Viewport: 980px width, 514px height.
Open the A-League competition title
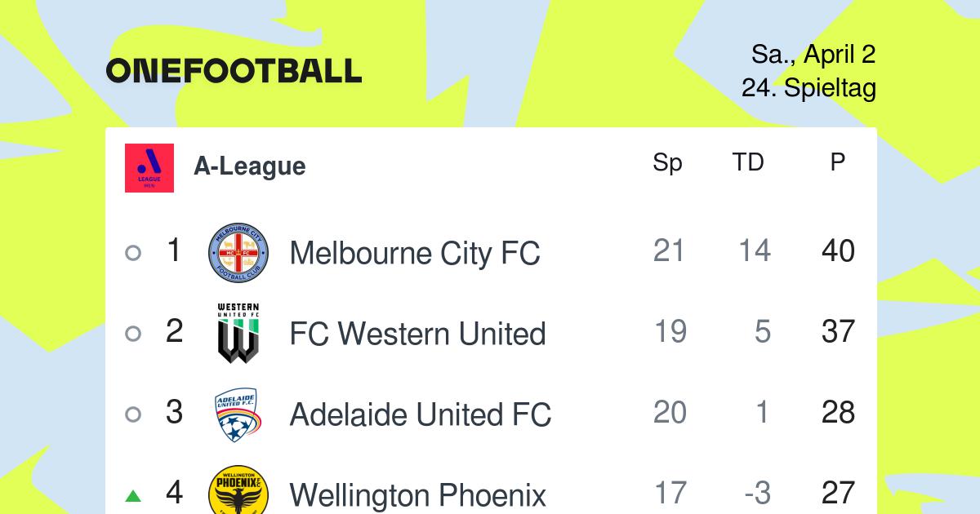click(x=249, y=166)
